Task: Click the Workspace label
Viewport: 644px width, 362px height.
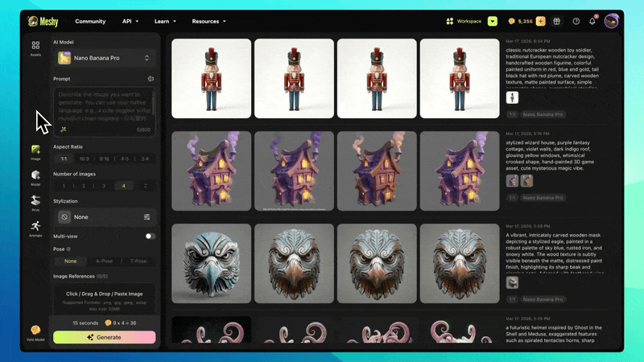Action: pyautogui.click(x=469, y=22)
